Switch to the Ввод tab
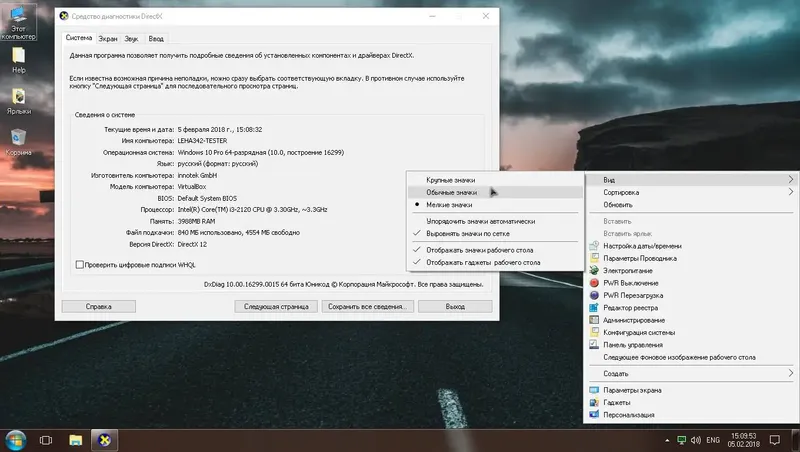Viewport: 800px width, 452px height. [x=156, y=39]
